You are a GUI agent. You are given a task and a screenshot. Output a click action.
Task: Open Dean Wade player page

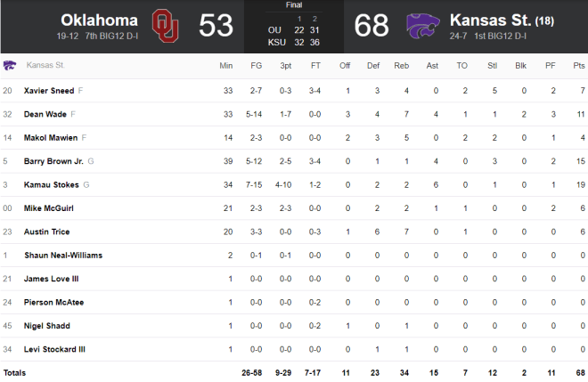click(x=45, y=114)
